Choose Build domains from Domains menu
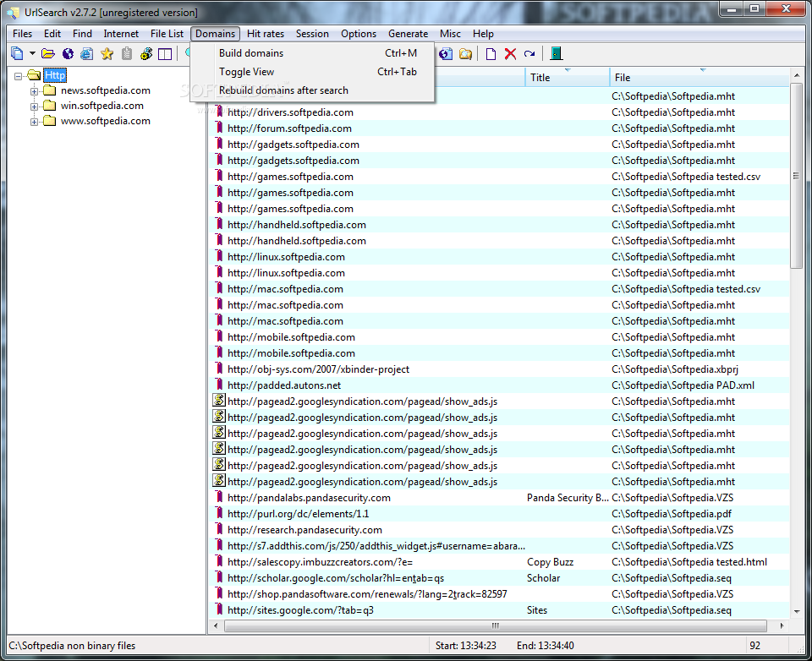This screenshot has height=661, width=812. (x=313, y=52)
